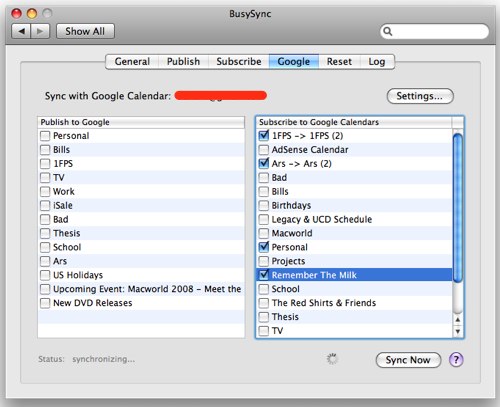This screenshot has height=407, width=500.
Task: Check the Macworld subscription checkbox
Action: coord(264,233)
